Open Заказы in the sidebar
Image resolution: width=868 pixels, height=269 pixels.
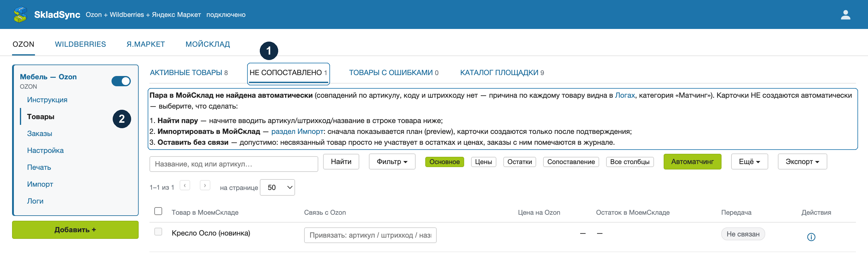(39, 134)
